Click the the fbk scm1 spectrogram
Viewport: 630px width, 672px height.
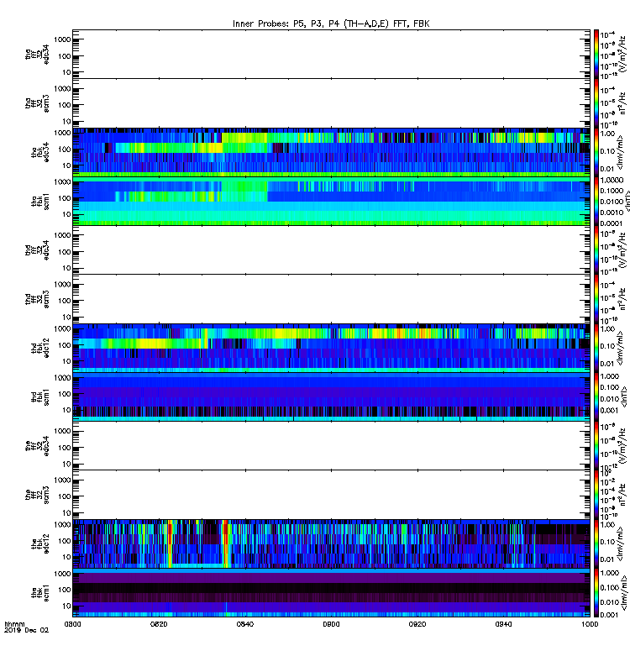[x=331, y=593]
